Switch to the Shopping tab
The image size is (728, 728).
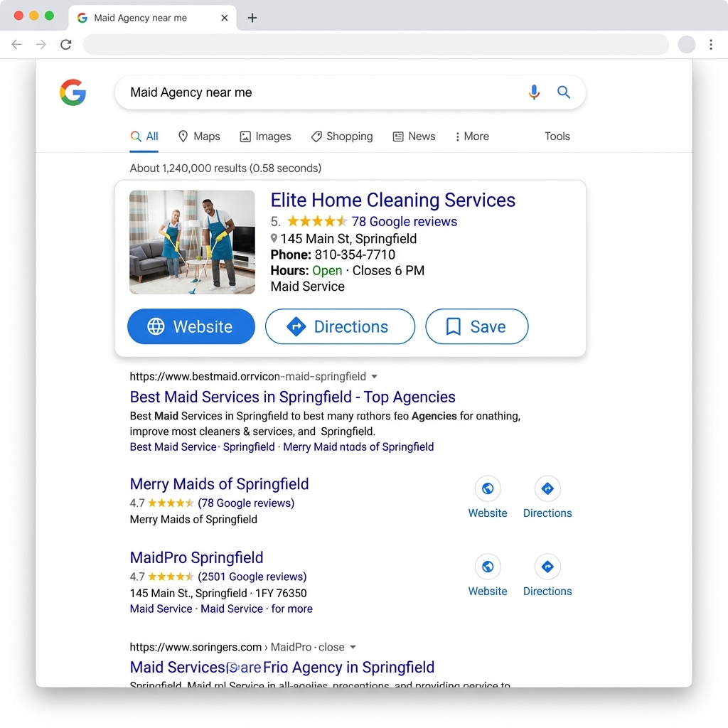342,136
